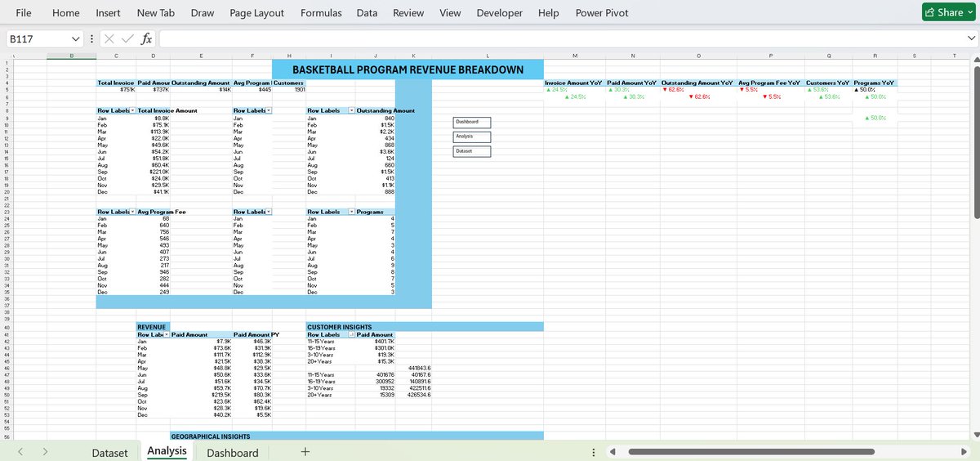The width and height of the screenshot is (980, 461).
Task: Select the Outstanding Amount YoY header cell
Action: point(698,83)
